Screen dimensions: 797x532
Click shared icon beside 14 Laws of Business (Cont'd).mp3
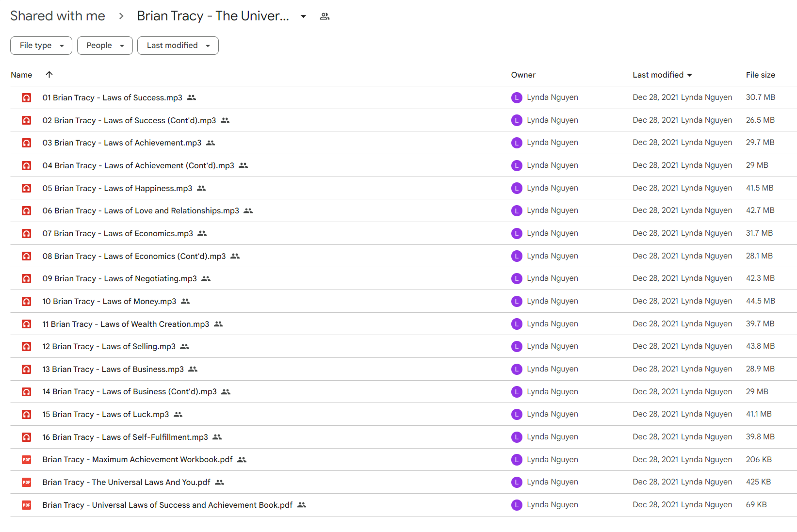pyautogui.click(x=226, y=392)
